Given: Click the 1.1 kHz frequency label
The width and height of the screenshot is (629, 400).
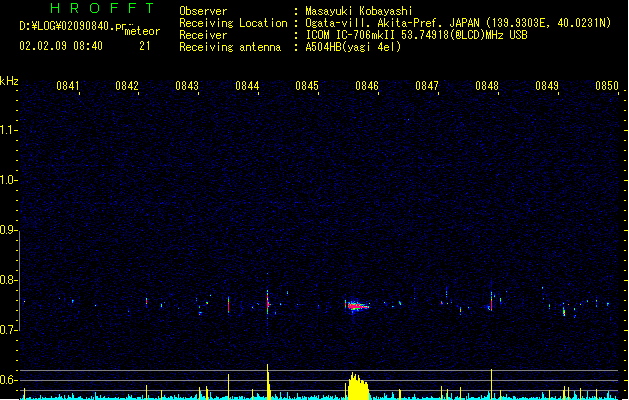Looking at the screenshot, I should [7, 130].
